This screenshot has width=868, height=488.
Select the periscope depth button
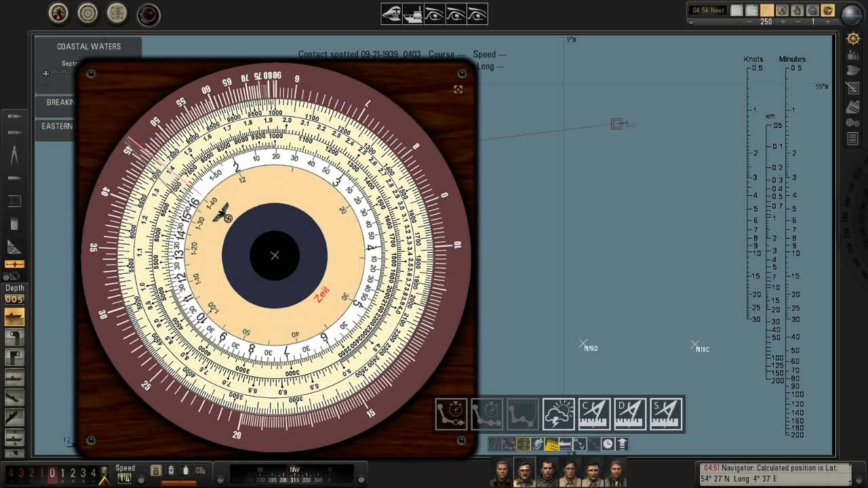14,337
